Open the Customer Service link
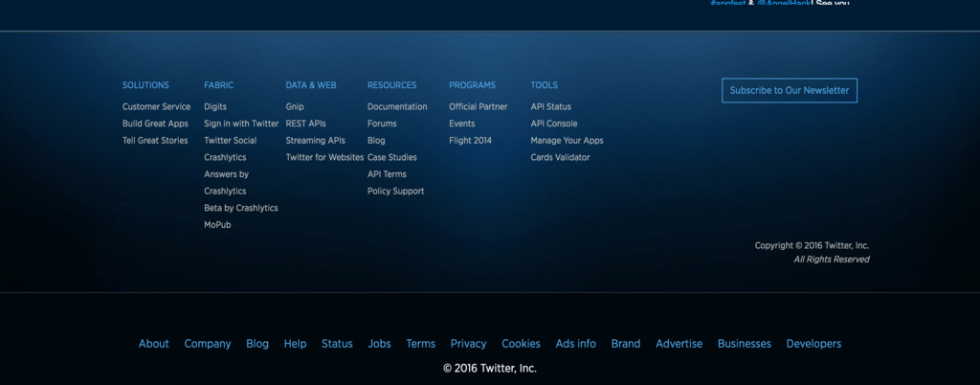 (156, 107)
